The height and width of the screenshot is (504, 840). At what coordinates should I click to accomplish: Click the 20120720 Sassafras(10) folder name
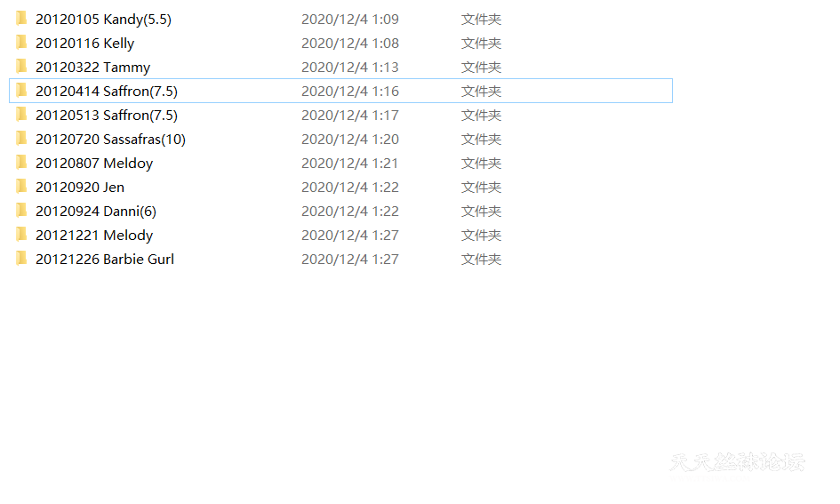[110, 140]
